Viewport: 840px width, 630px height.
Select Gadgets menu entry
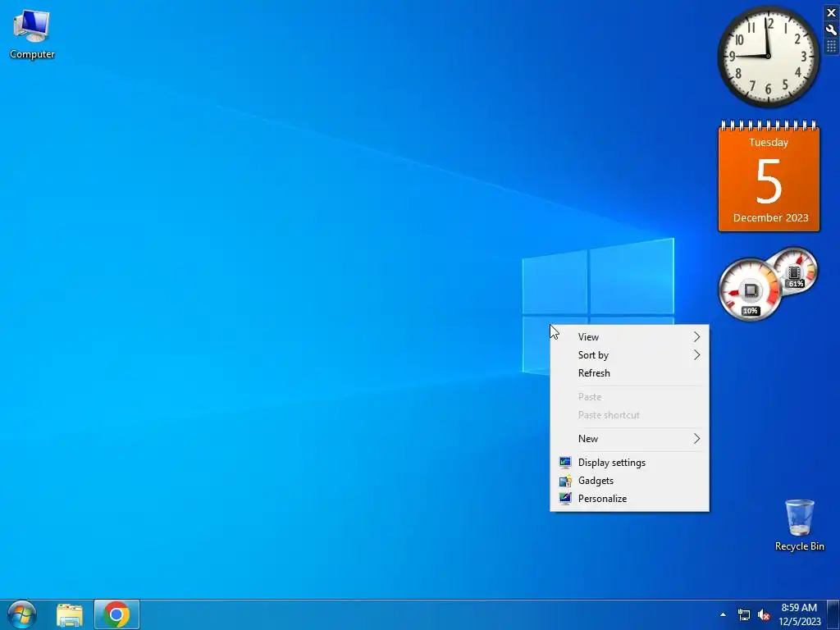tap(629, 481)
